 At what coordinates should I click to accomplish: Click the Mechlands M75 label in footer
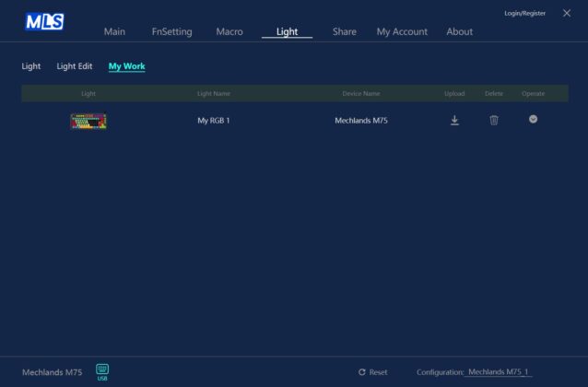pyautogui.click(x=53, y=372)
